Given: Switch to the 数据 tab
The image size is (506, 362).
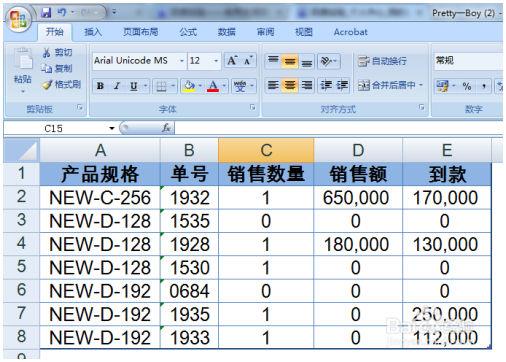Looking at the screenshot, I should pos(227,32).
